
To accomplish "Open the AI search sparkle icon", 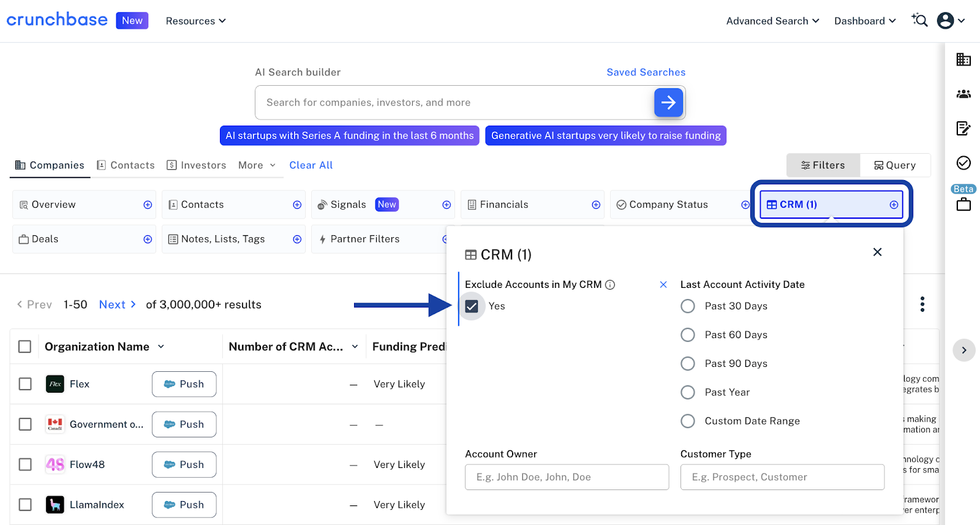I will 919,20.
